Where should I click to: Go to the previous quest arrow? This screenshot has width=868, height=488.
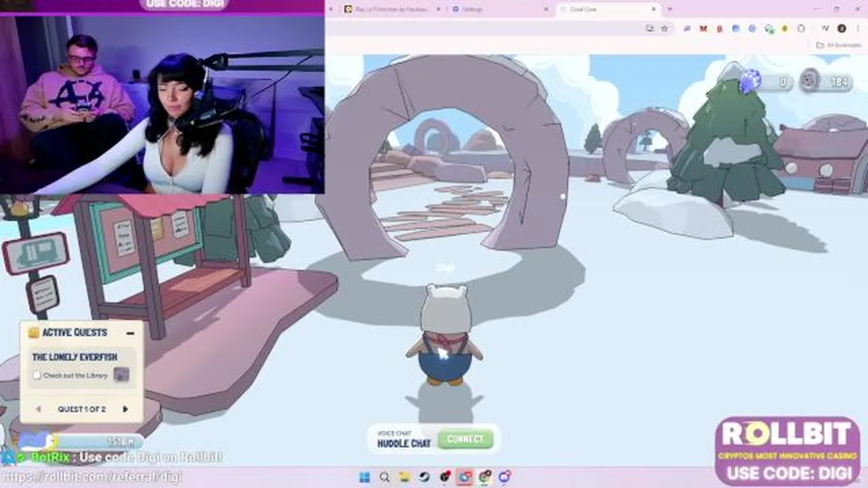coord(38,409)
